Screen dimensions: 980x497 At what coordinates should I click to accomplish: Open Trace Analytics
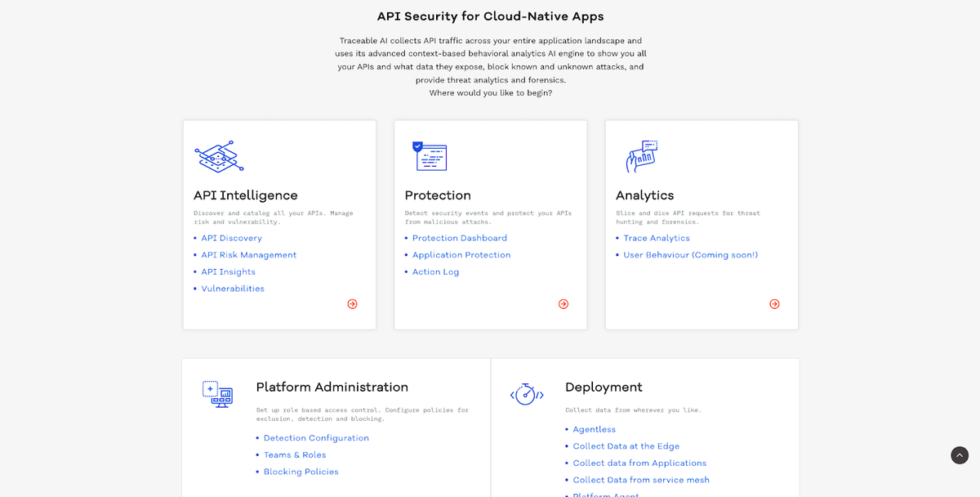click(x=657, y=238)
